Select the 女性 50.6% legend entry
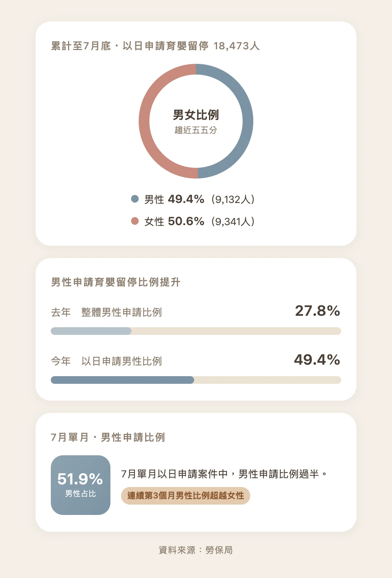Viewport: 392px width, 578px height. click(193, 221)
